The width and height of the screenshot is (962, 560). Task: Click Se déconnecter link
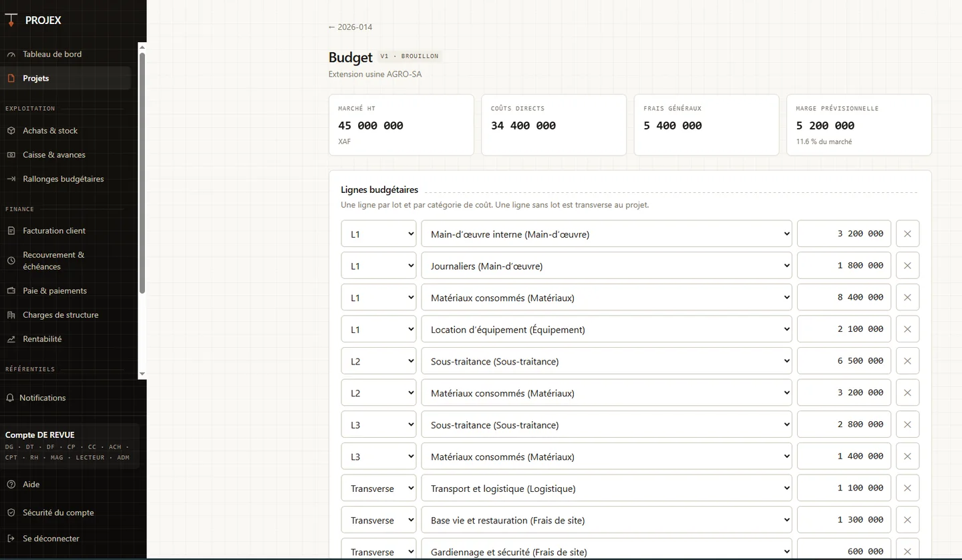51,539
